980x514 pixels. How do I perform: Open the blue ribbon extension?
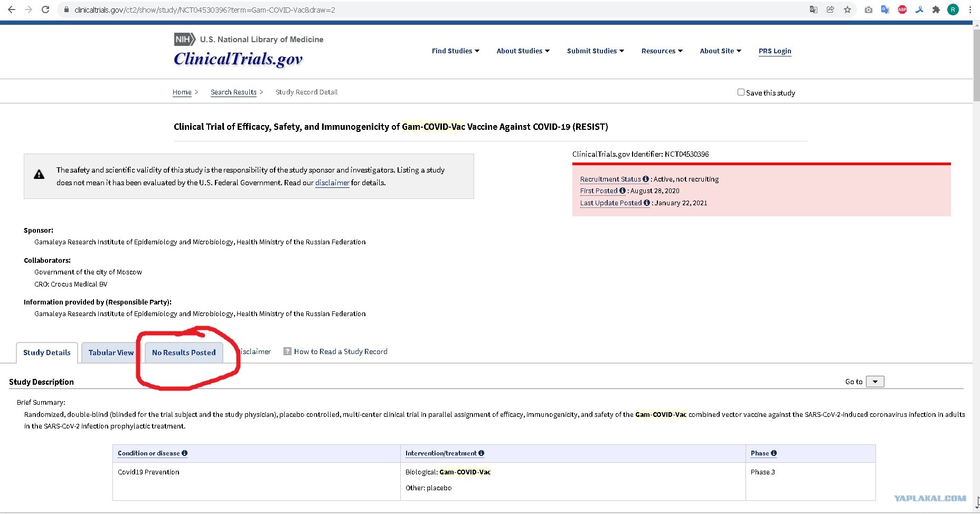coord(919,9)
